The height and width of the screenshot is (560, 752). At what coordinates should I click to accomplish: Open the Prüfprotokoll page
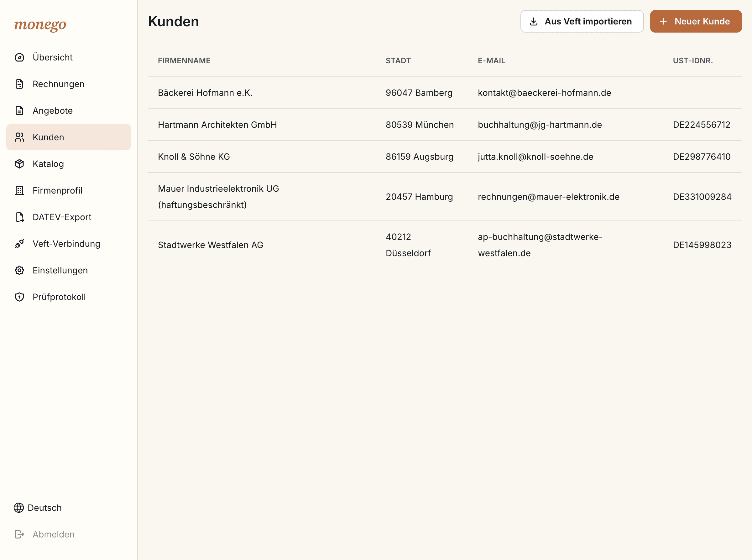69,297
